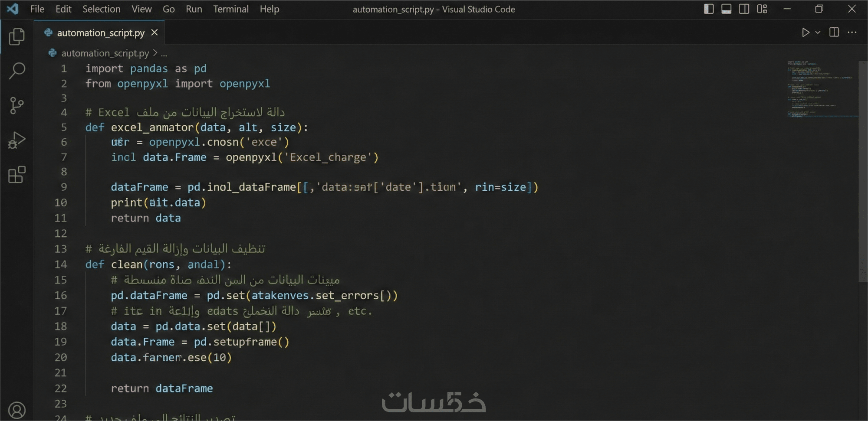The width and height of the screenshot is (868, 421).
Task: Expand the run options dropdown arrow
Action: tap(818, 33)
